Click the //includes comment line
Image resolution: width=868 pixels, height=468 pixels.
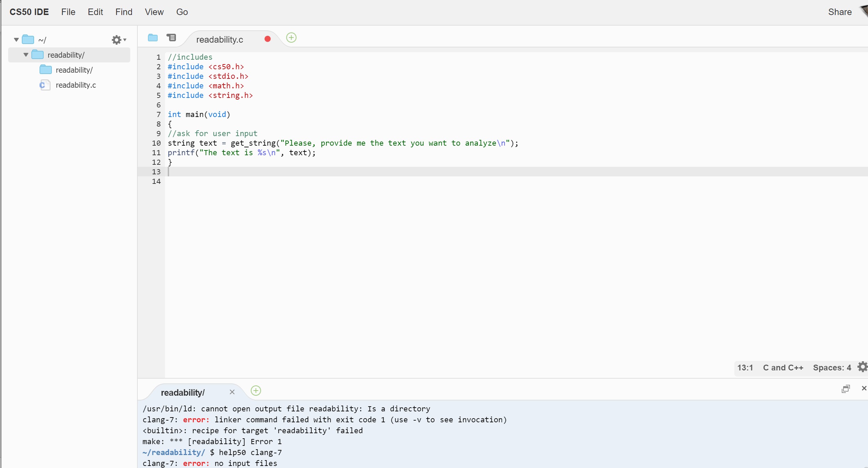pyautogui.click(x=190, y=57)
